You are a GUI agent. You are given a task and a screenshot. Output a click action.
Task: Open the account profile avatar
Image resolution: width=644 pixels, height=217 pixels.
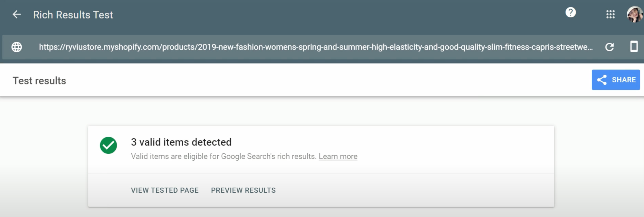click(634, 14)
